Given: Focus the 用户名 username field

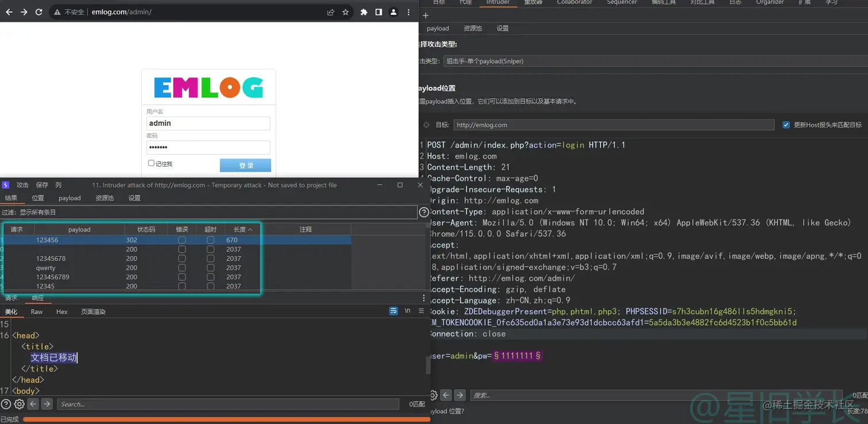Looking at the screenshot, I should pos(208,123).
